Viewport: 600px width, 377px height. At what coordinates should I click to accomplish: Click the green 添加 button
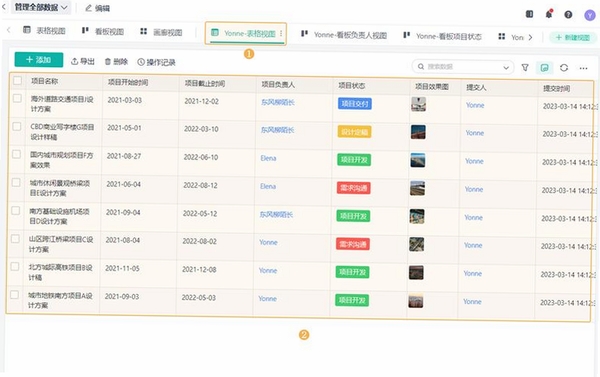coord(39,60)
